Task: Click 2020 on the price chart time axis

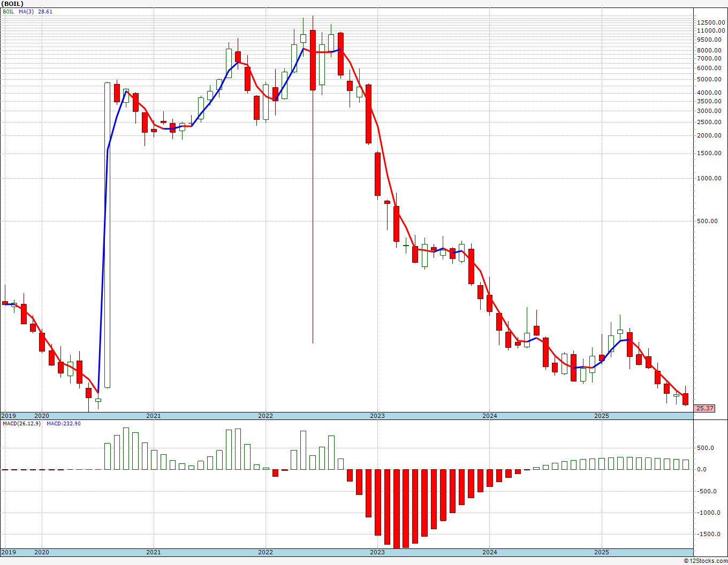Action: click(42, 416)
